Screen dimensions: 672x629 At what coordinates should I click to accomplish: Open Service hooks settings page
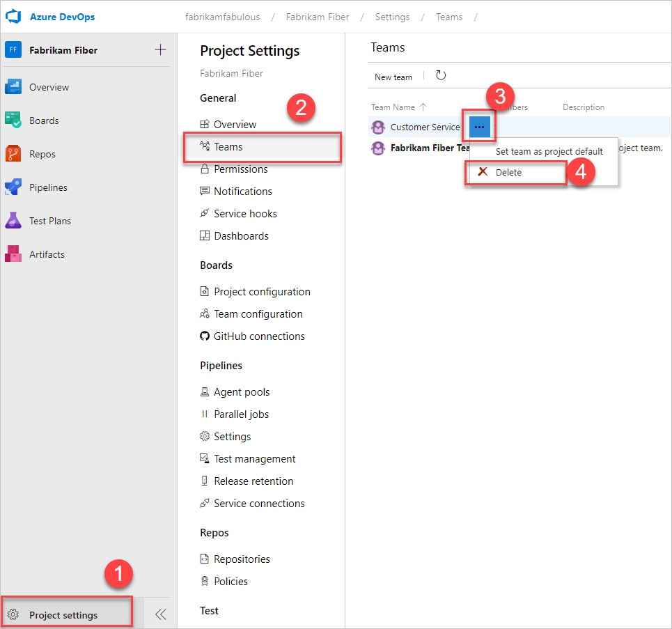(246, 214)
